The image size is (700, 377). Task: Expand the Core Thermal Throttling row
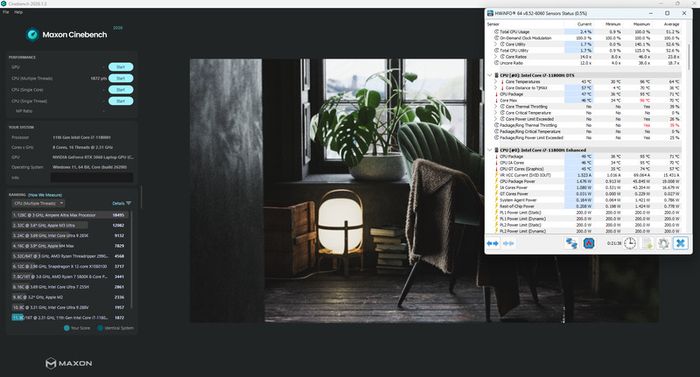click(496, 107)
